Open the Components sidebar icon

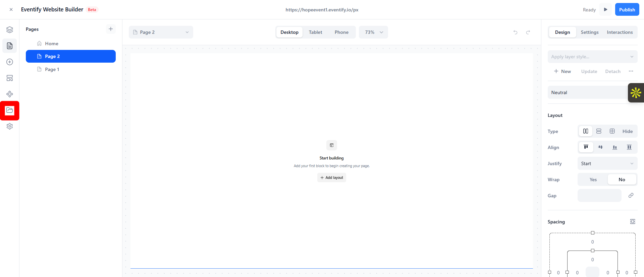[x=10, y=94]
